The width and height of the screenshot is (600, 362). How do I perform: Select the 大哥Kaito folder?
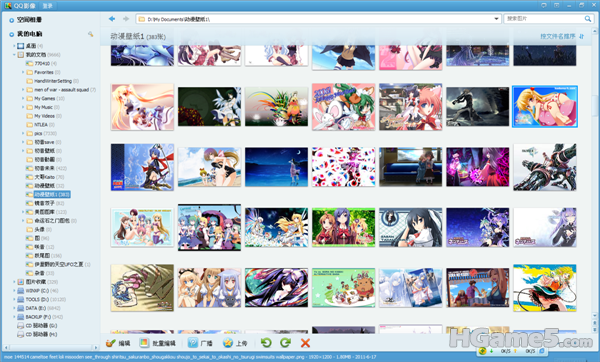click(x=45, y=177)
